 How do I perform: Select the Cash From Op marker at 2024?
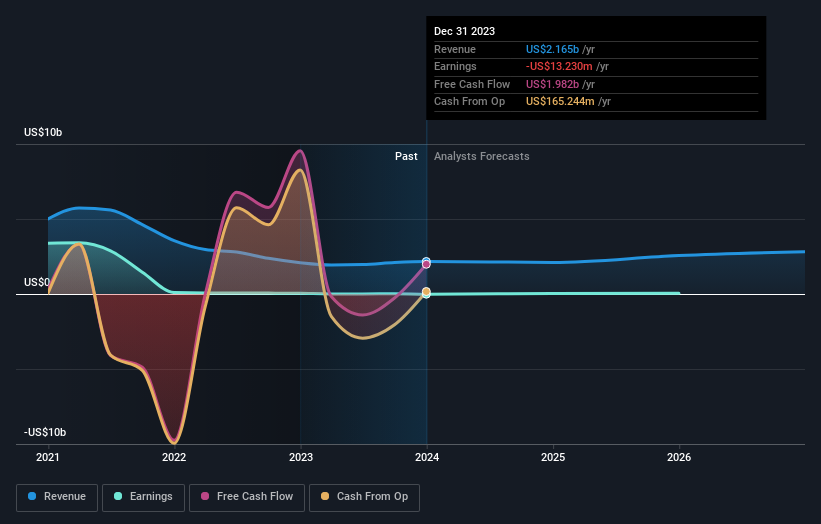coord(426,292)
